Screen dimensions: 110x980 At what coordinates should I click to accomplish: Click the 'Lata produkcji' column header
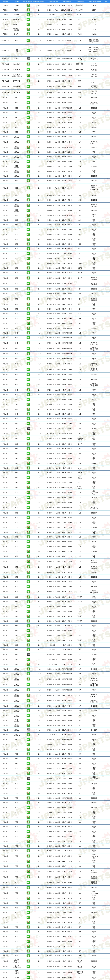tap(53, 2)
